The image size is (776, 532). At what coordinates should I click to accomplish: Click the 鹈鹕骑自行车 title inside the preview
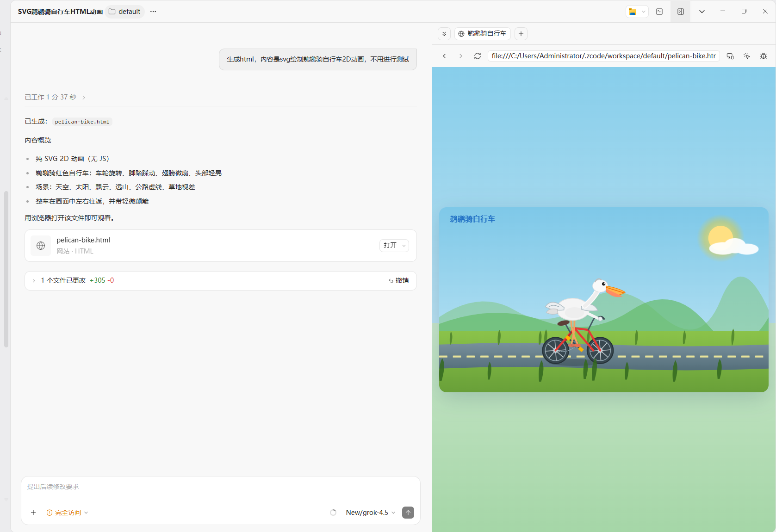click(472, 219)
